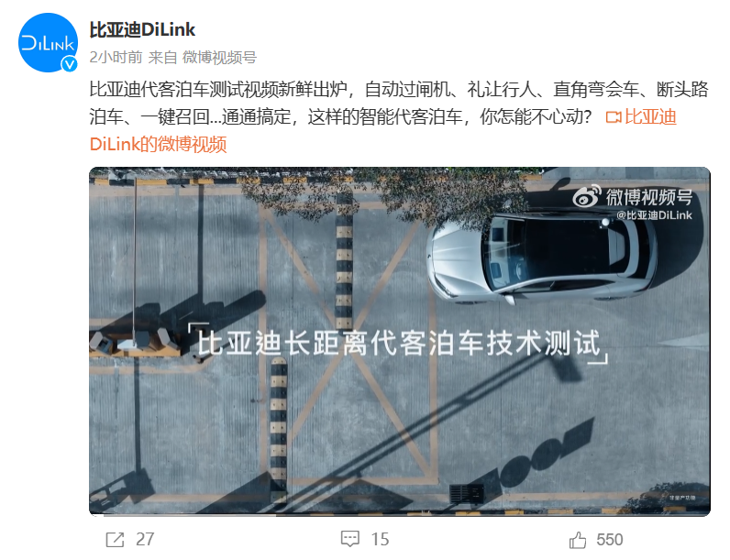The image size is (730, 560).
Task: Click the video progress bar at bottom
Action: coord(400,514)
